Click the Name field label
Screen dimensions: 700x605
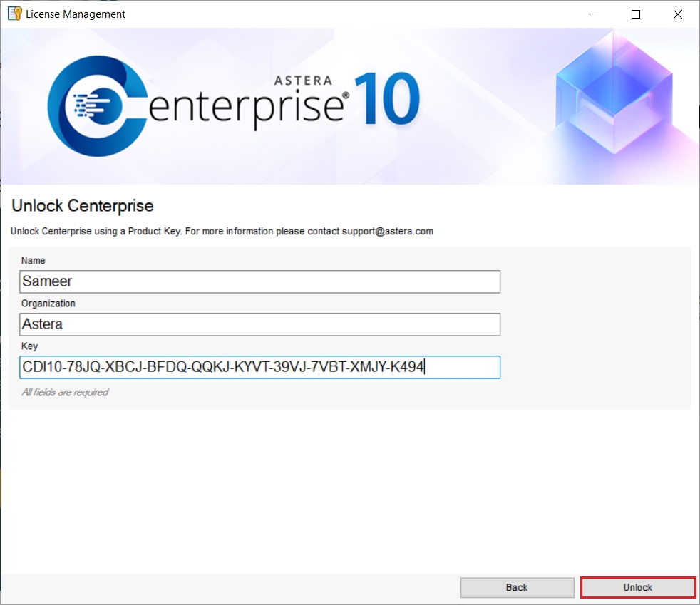click(x=33, y=261)
